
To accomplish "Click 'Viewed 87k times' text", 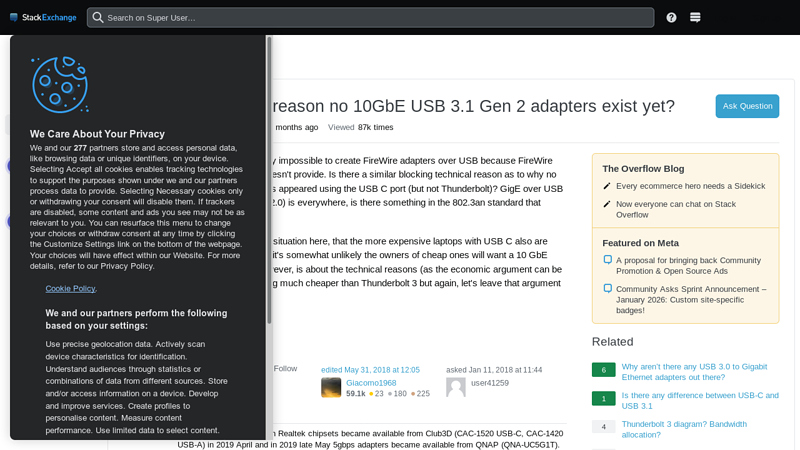I will tap(360, 127).
